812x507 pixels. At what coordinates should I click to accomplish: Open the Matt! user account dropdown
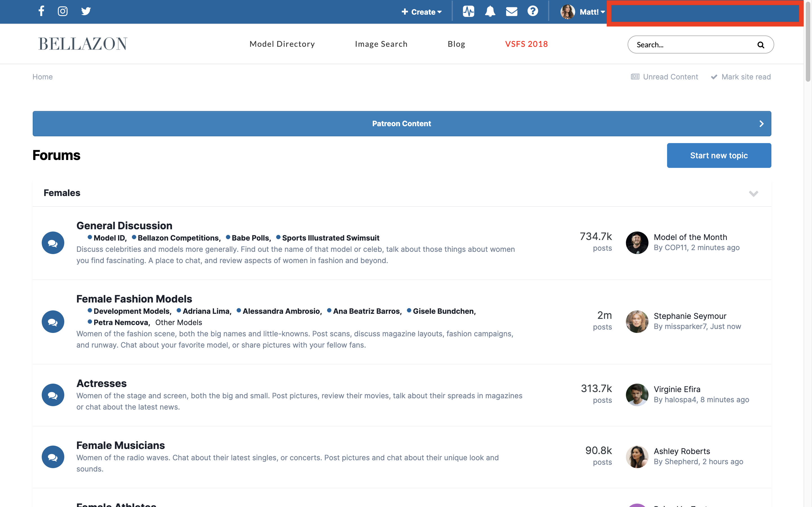pyautogui.click(x=583, y=12)
